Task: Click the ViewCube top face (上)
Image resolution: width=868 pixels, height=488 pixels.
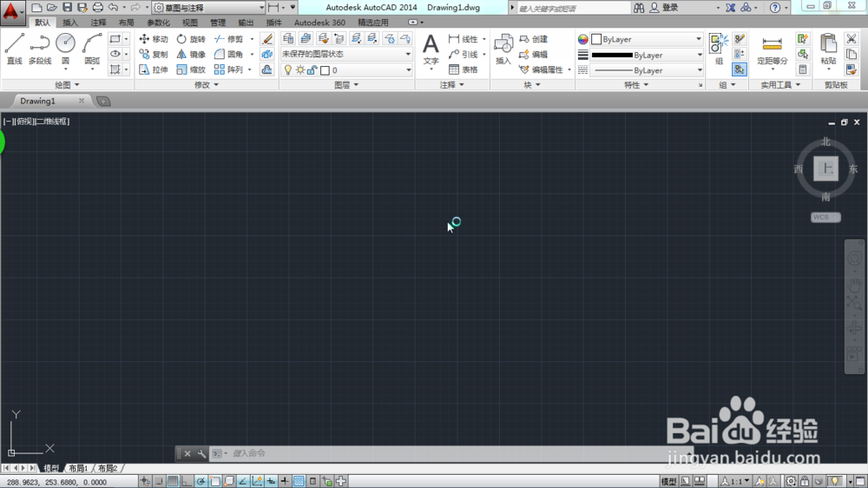Action: pyautogui.click(x=826, y=168)
